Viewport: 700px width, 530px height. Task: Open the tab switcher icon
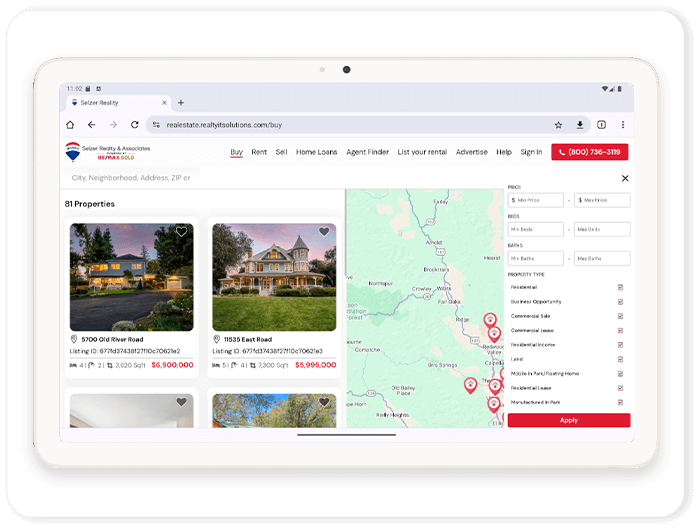(601, 125)
